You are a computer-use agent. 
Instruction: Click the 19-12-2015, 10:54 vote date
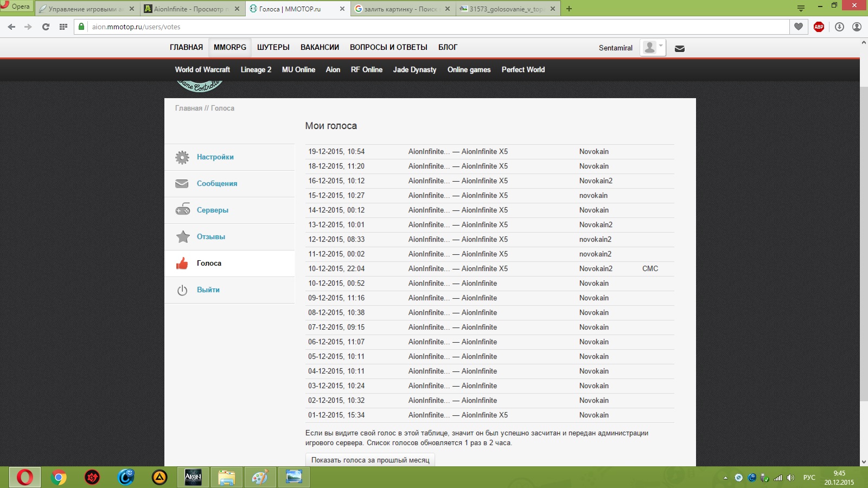point(336,151)
